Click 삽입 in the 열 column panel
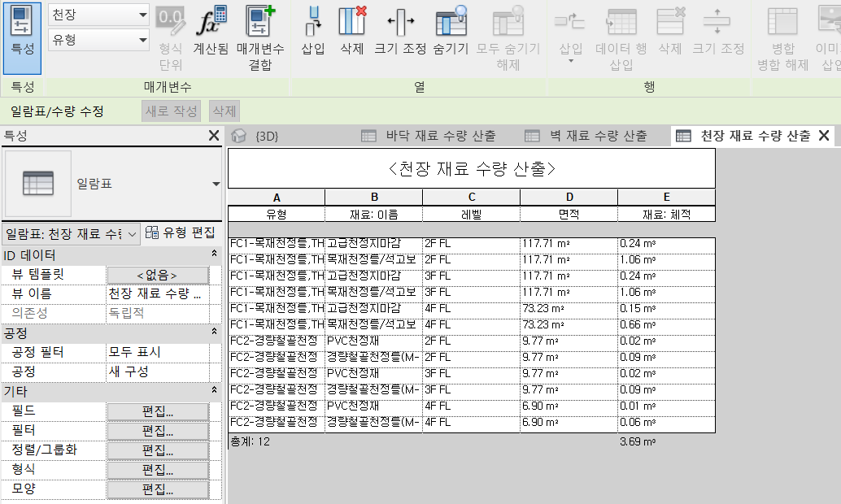The height and width of the screenshot is (504, 841). pos(312,31)
